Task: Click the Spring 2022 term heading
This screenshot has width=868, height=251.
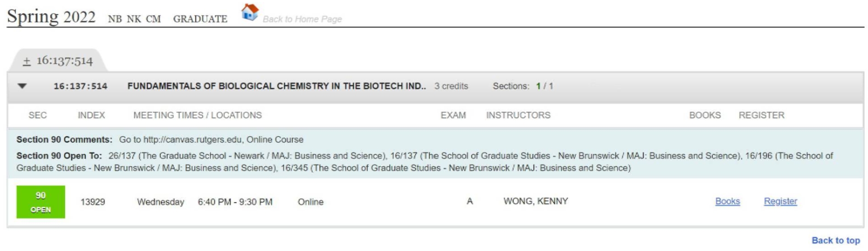Action: point(51,17)
